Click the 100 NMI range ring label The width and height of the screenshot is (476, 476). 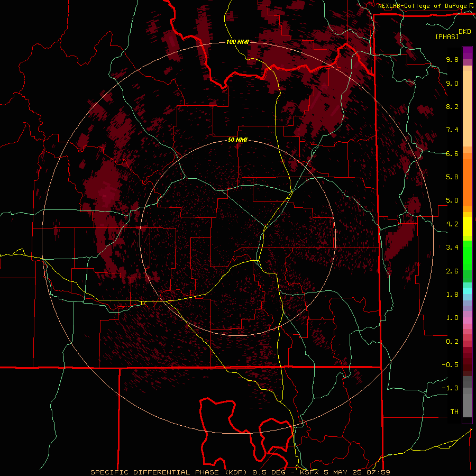click(x=237, y=42)
